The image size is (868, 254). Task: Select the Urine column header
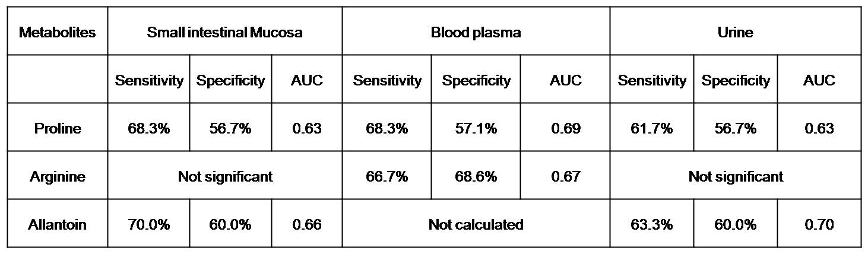(735, 33)
